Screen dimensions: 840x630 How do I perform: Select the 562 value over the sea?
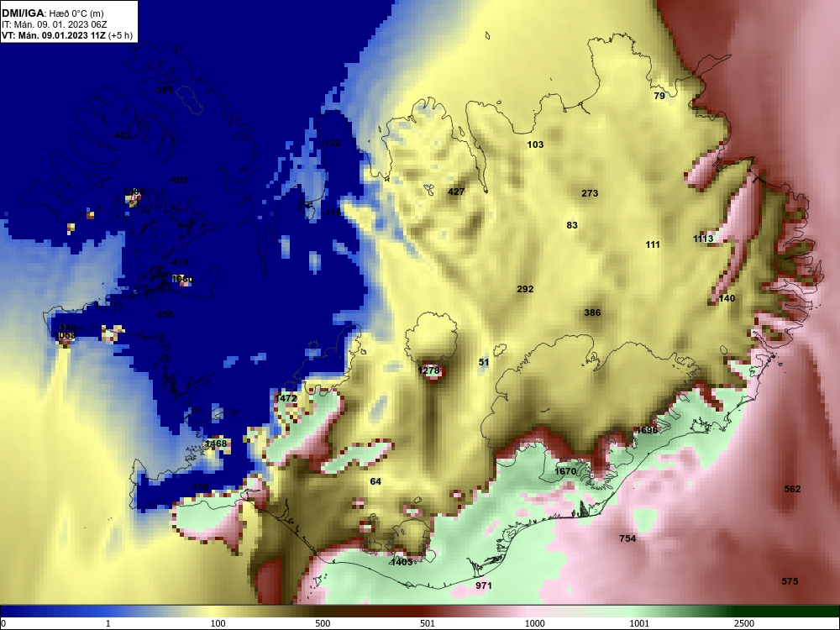[x=792, y=489]
